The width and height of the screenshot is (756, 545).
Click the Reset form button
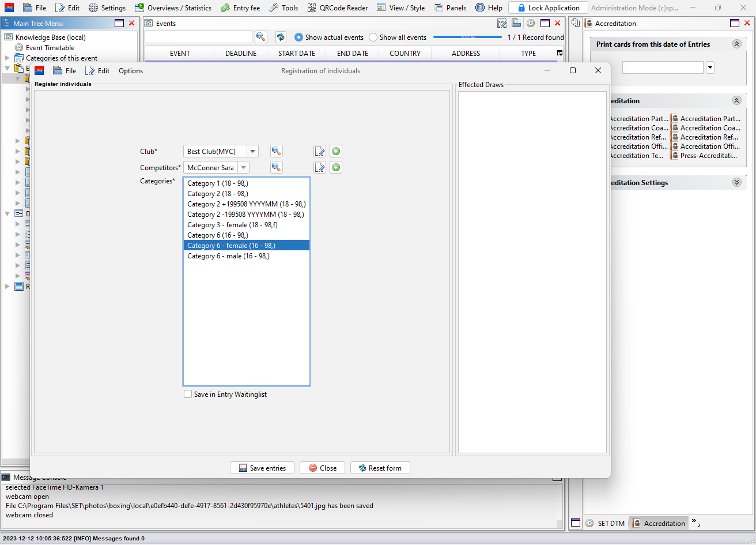click(x=380, y=468)
